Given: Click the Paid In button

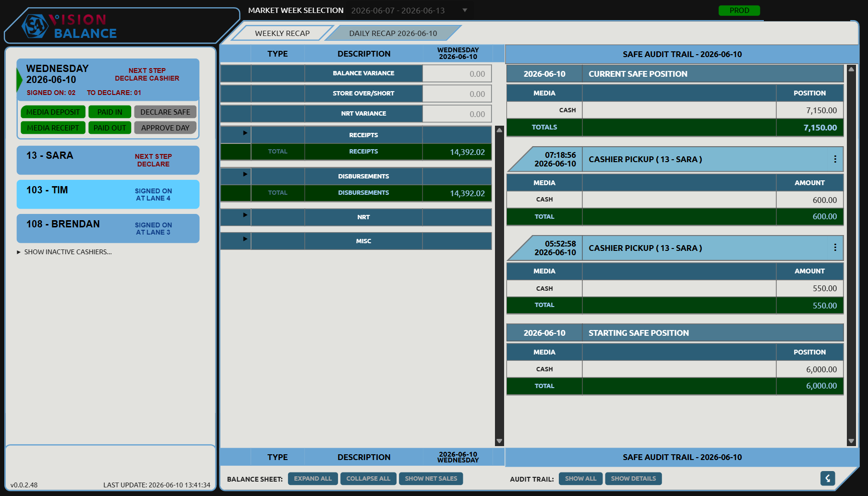Looking at the screenshot, I should (x=110, y=112).
